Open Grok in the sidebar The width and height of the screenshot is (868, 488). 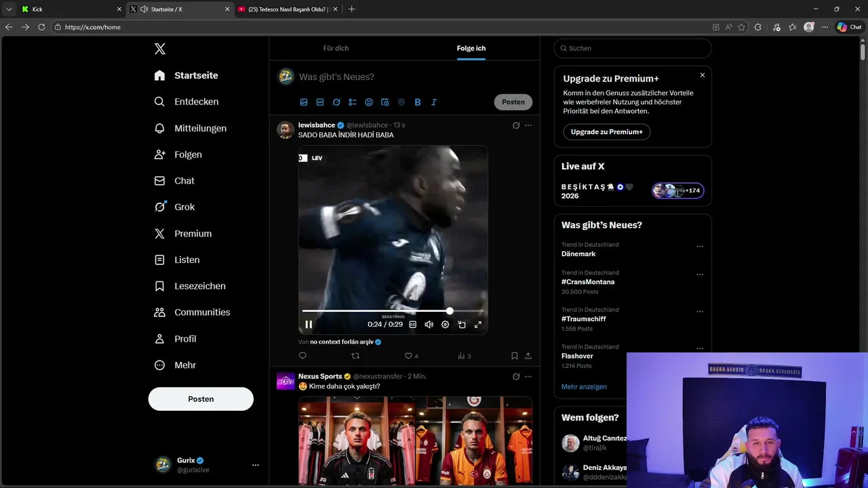tap(174, 207)
